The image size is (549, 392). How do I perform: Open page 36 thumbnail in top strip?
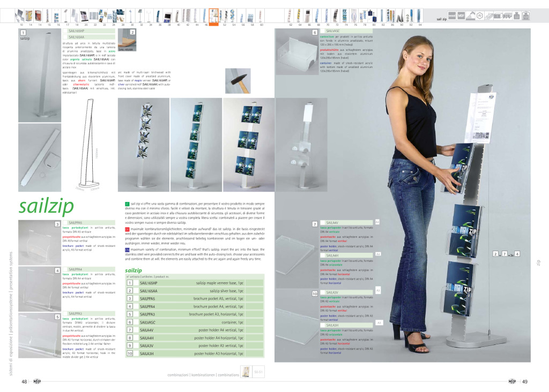click(158, 16)
